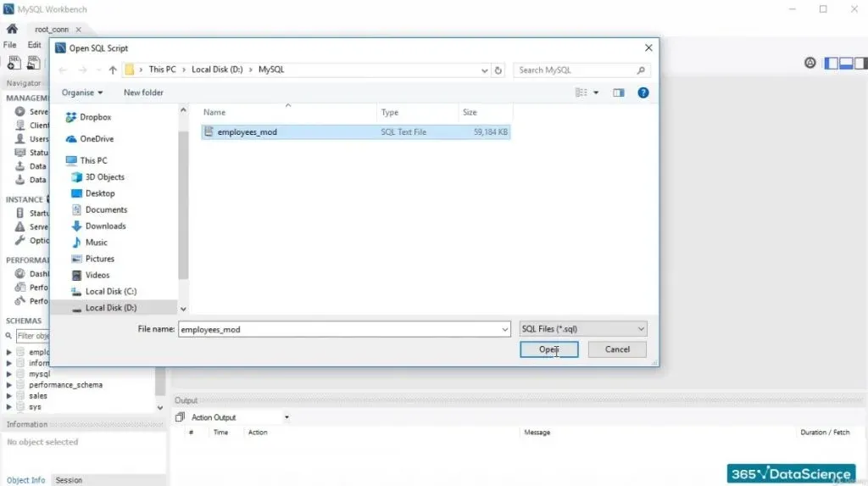The image size is (868, 486).
Task: Expand the Organise dropdown menu
Action: pos(82,92)
